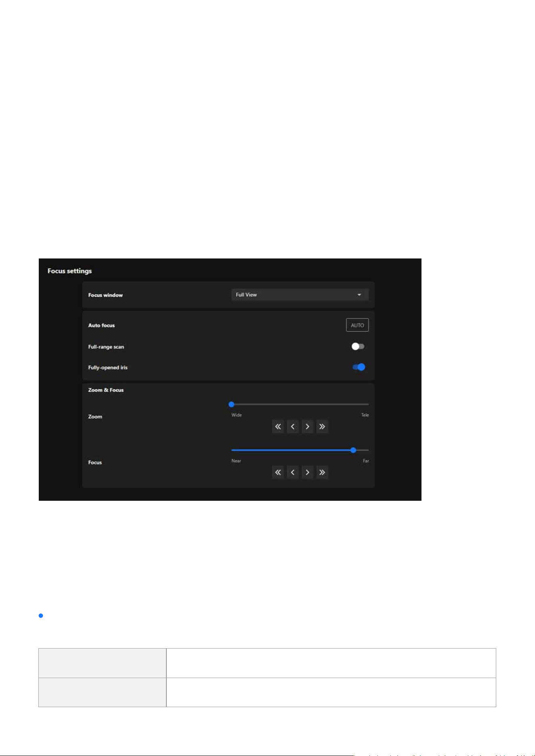Click the Auto focus label
Viewport: 535px width, 756px height.
point(101,325)
